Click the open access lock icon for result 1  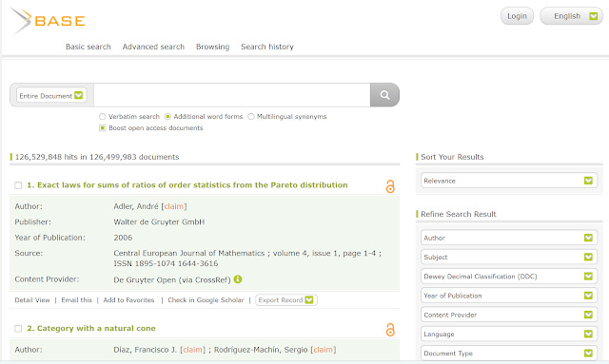coord(390,186)
